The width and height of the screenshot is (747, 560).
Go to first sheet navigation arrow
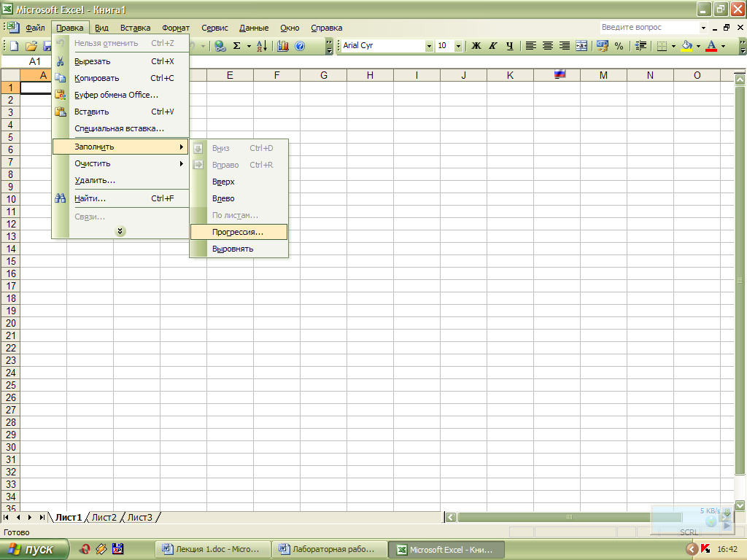(x=6, y=517)
